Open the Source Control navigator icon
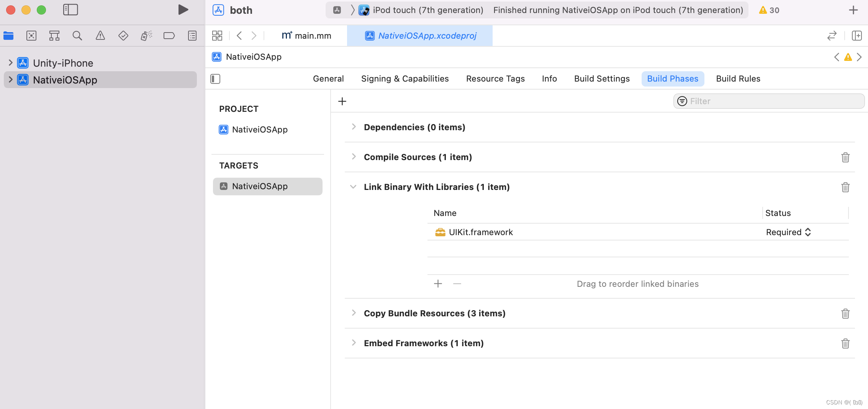 tap(31, 36)
